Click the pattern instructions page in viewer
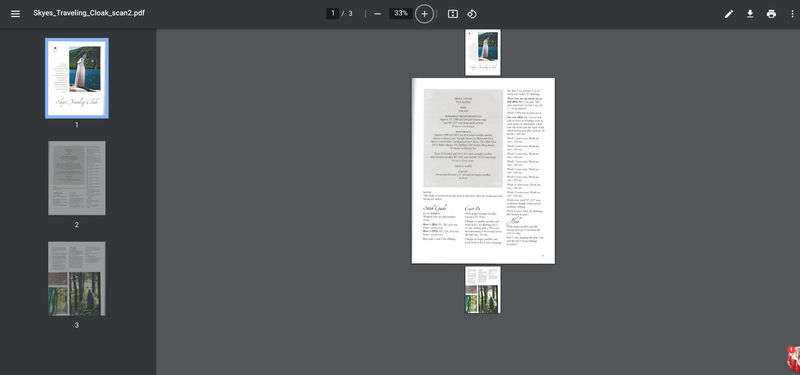 tap(483, 171)
